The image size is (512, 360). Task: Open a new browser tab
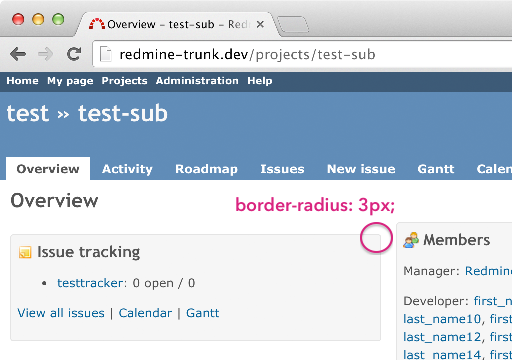point(293,24)
